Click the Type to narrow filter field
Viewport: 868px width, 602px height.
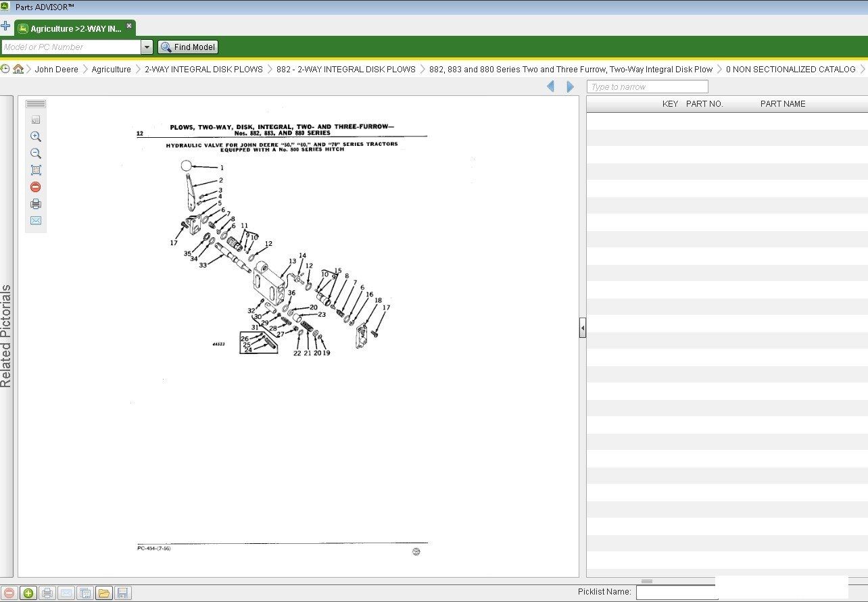(x=647, y=86)
